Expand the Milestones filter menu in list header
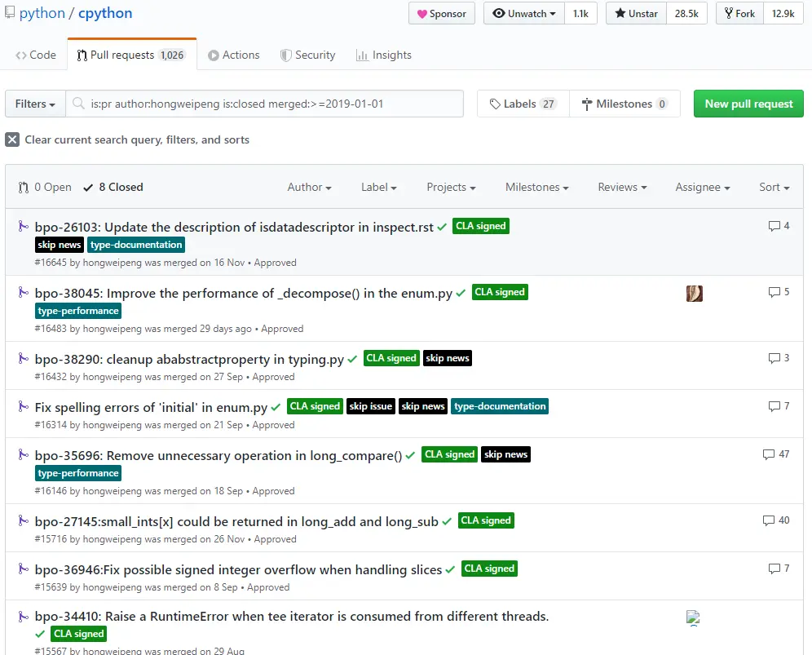The image size is (812, 655). pos(537,187)
